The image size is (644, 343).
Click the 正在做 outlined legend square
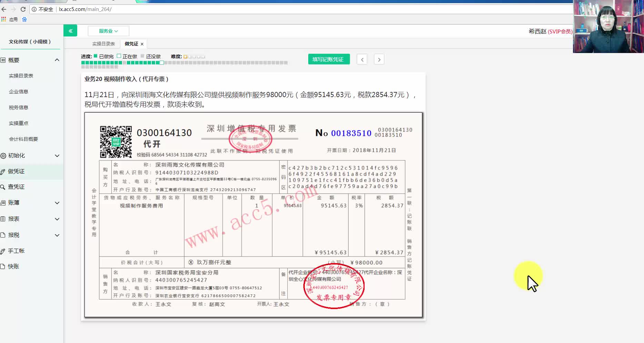tap(119, 56)
